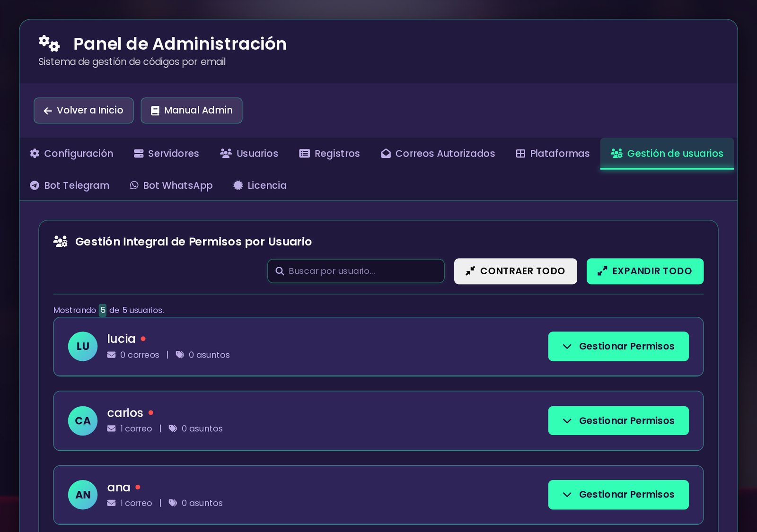
Task: Open the Registros tab
Action: pos(330,154)
